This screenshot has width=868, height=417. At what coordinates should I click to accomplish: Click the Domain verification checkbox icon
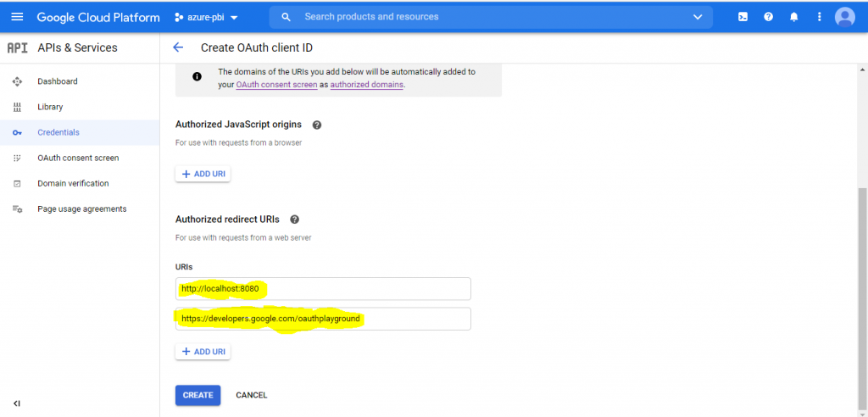17,183
